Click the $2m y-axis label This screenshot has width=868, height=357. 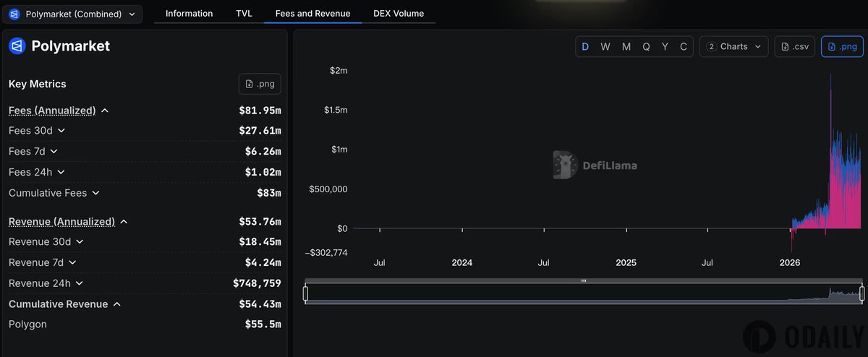339,71
